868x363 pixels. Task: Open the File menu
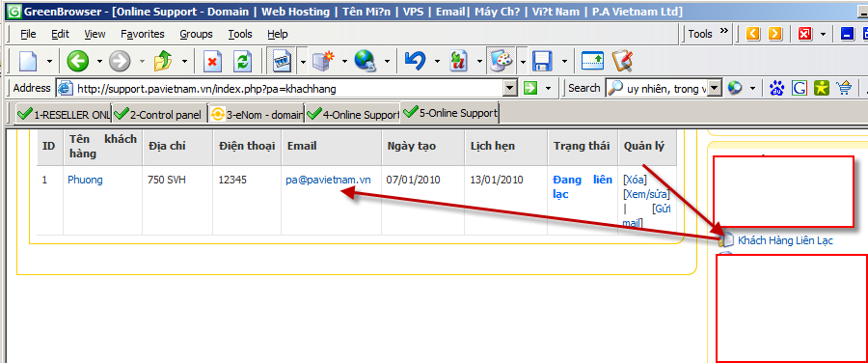pos(28,34)
